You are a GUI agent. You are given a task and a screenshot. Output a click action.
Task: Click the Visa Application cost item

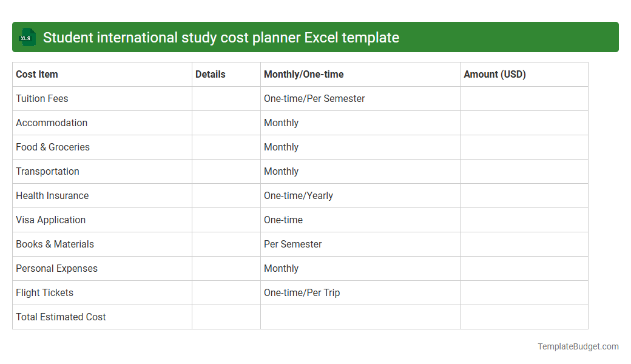50,220
